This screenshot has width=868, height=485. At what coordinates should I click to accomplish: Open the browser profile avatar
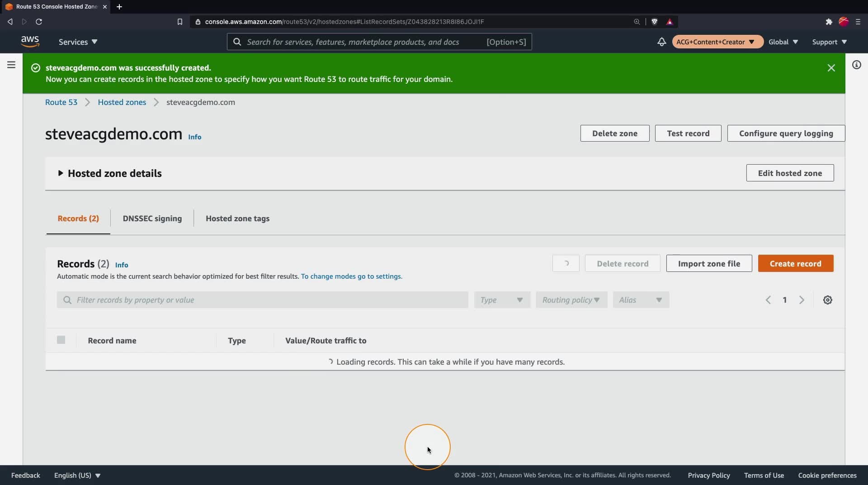844,21
